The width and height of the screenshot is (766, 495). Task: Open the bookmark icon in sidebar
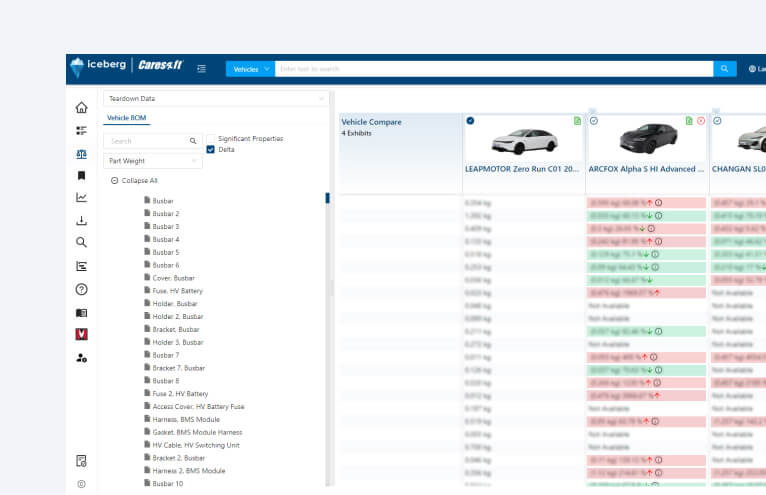pos(81,175)
